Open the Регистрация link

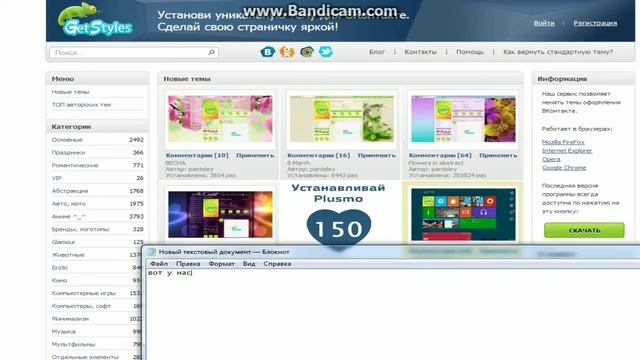pyautogui.click(x=595, y=23)
